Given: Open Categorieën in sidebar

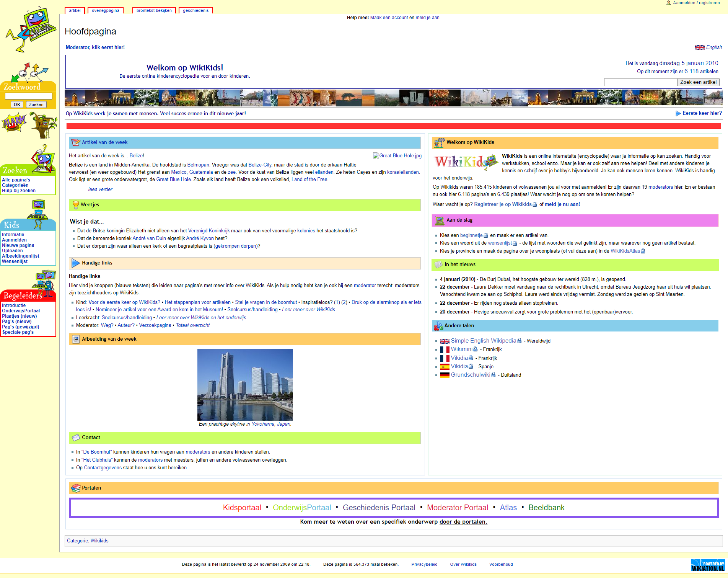Looking at the screenshot, I should coord(15,185).
